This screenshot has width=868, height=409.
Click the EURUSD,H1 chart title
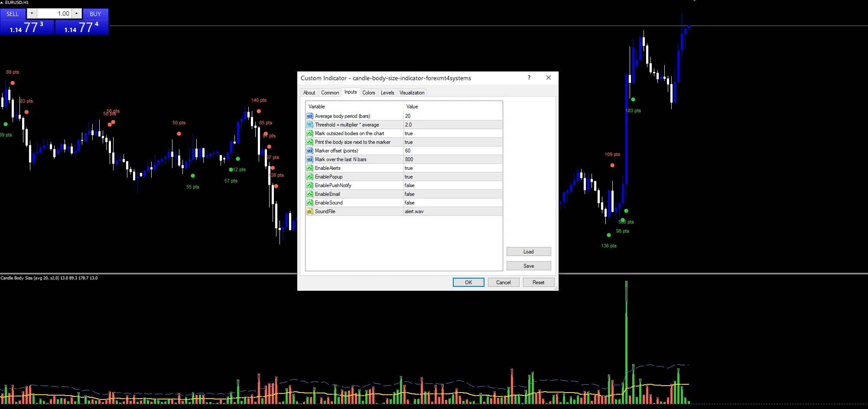17,3
